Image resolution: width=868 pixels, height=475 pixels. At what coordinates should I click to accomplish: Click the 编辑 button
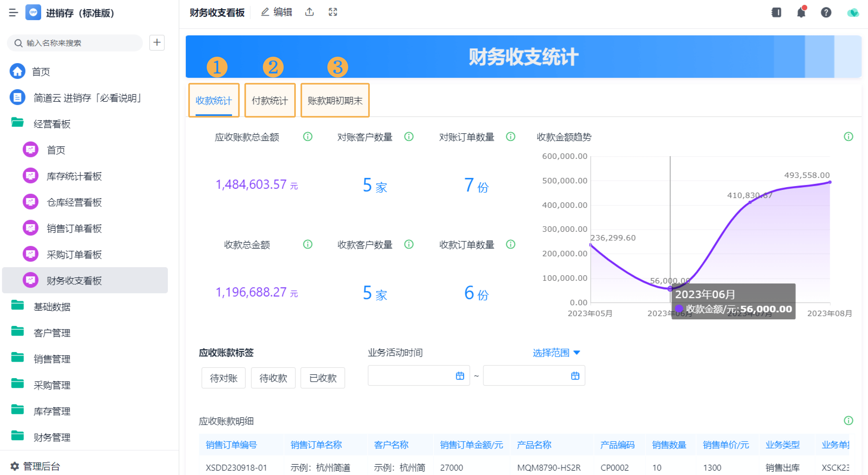[276, 12]
